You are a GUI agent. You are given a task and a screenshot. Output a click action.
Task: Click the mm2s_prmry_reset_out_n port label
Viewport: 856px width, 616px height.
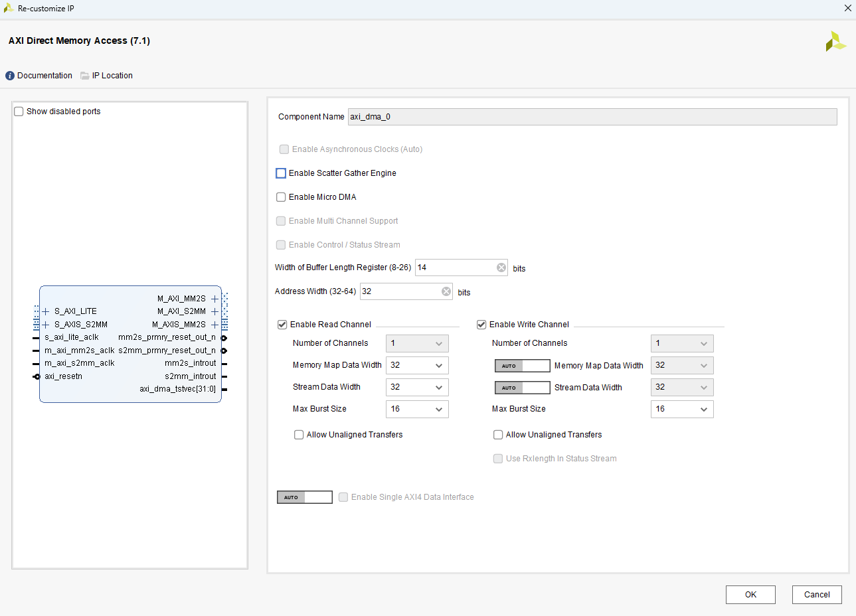[x=167, y=337]
